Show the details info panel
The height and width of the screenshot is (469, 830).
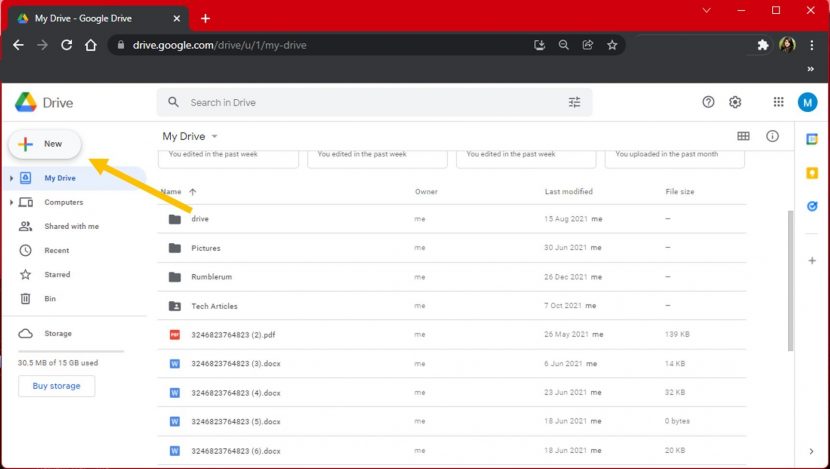pyautogui.click(x=772, y=136)
